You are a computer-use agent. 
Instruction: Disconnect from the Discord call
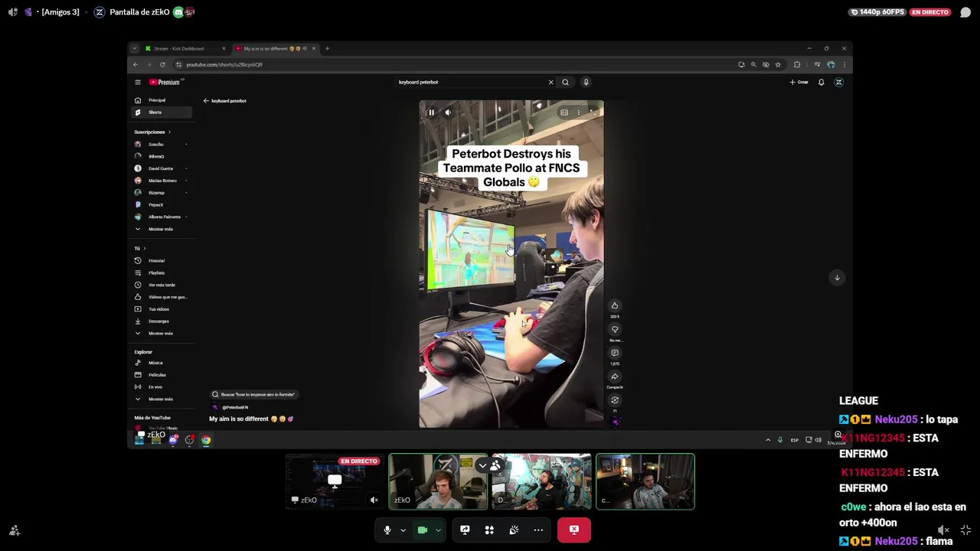(574, 530)
